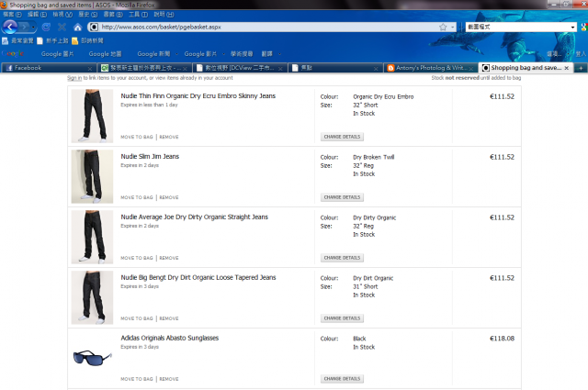Open the 即時新聞 RSS feed bookmark
588x390 pixels.
(x=88, y=40)
